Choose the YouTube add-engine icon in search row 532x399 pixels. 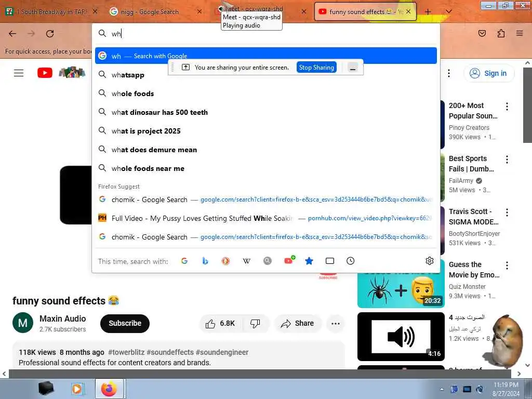coord(289,260)
